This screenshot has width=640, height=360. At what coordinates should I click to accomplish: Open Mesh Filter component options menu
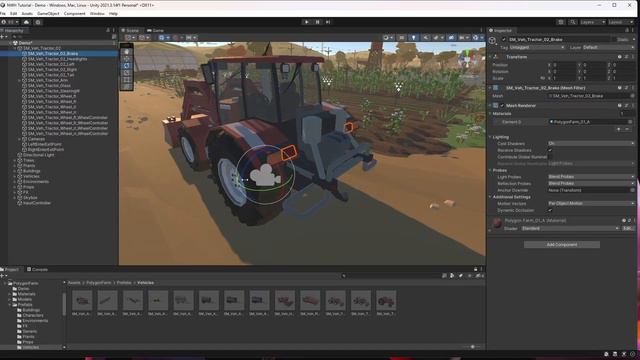tap(633, 88)
